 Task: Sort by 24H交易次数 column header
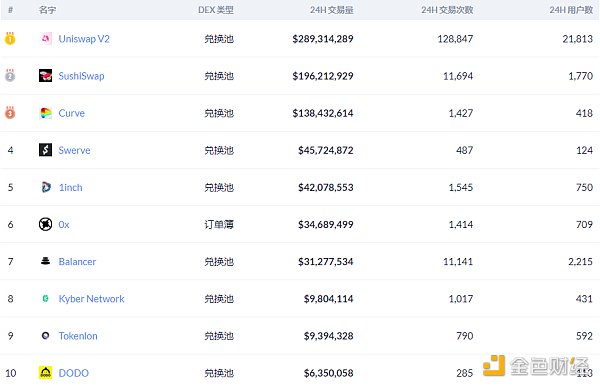pos(447,10)
